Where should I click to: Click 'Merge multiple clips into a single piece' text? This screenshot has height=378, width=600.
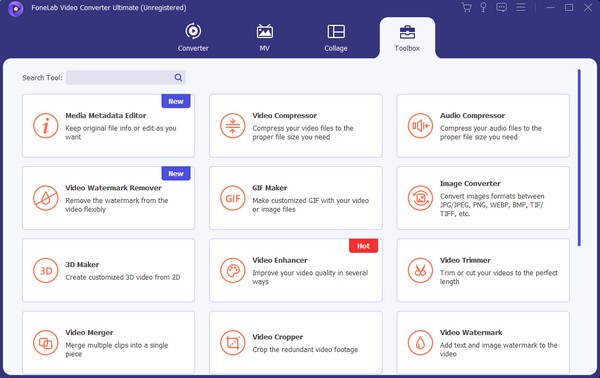coord(116,350)
